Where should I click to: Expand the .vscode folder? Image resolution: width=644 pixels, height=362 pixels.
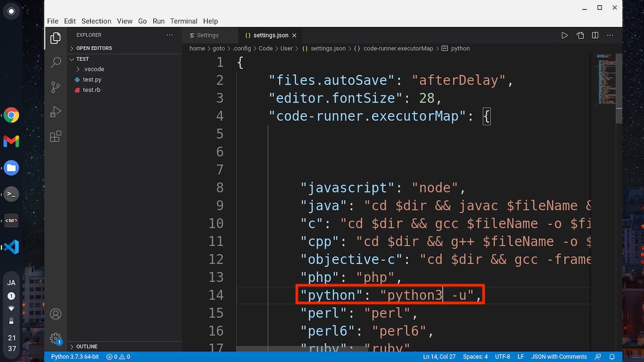click(x=94, y=69)
